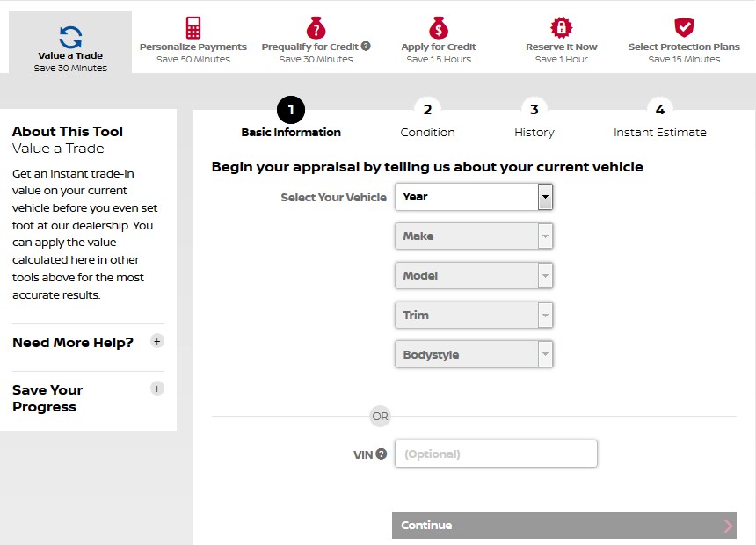
Task: Click the Value a Trade refresh arrows icon
Action: [x=70, y=37]
